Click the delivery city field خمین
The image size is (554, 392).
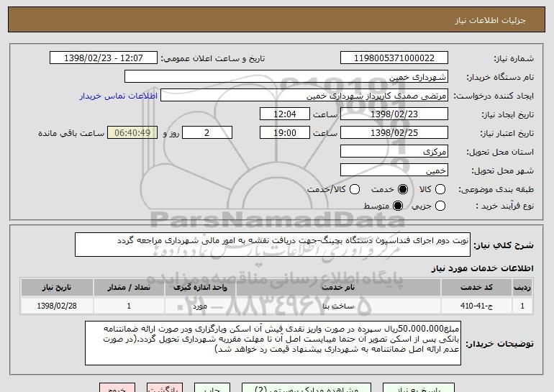(x=394, y=170)
